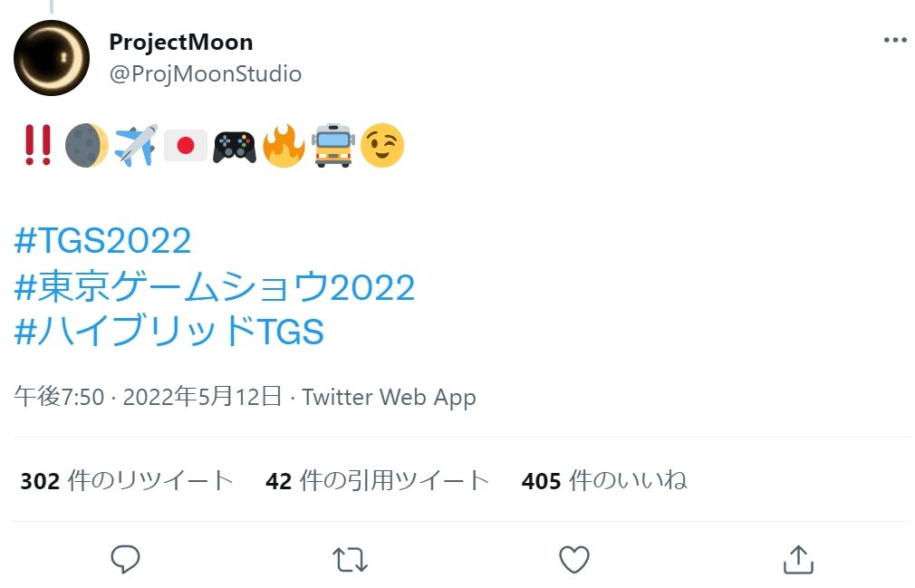Open the #TGS2022 hashtag
This screenshot has height=588, width=915.
tap(103, 241)
